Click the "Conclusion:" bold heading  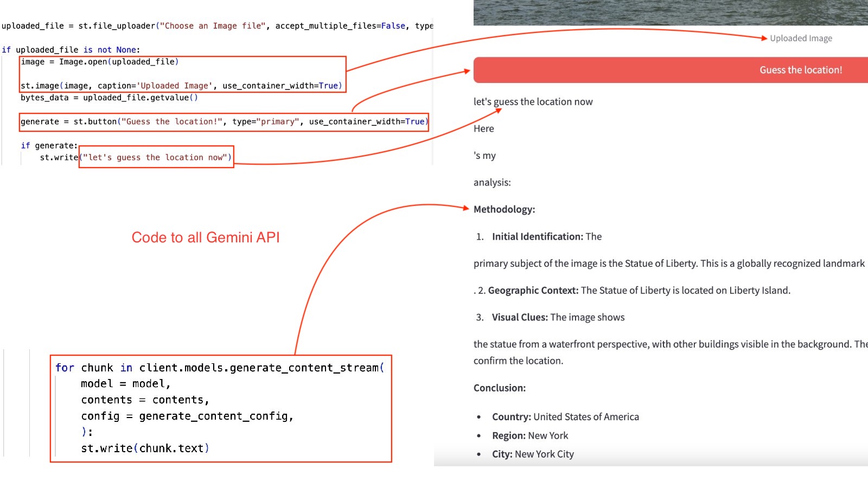coord(500,388)
